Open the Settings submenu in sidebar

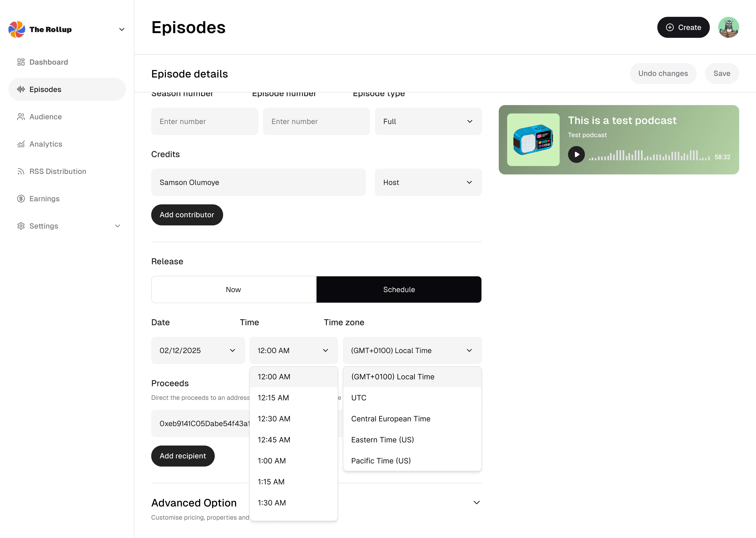pos(117,226)
